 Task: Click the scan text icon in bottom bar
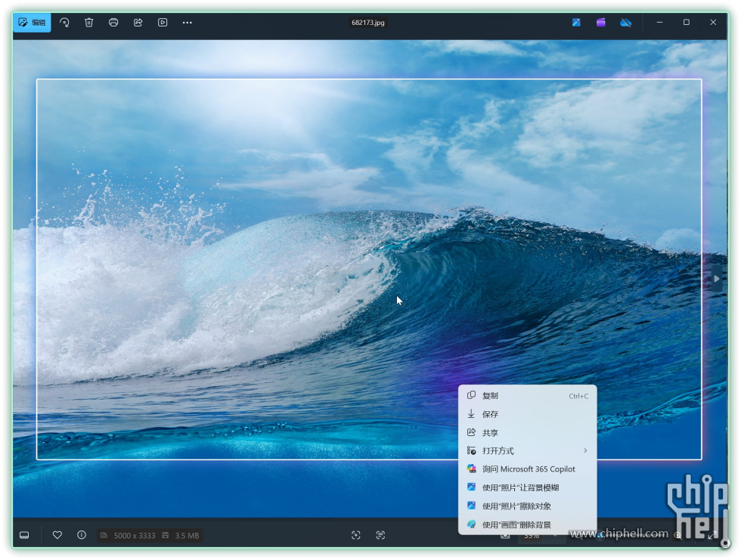(x=380, y=535)
